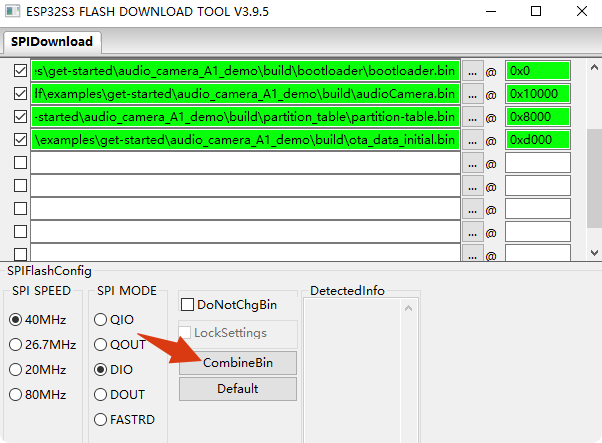Viewport: 602px width, 443px height.
Task: Maximize the Flash Download Tool window
Action: (x=536, y=12)
